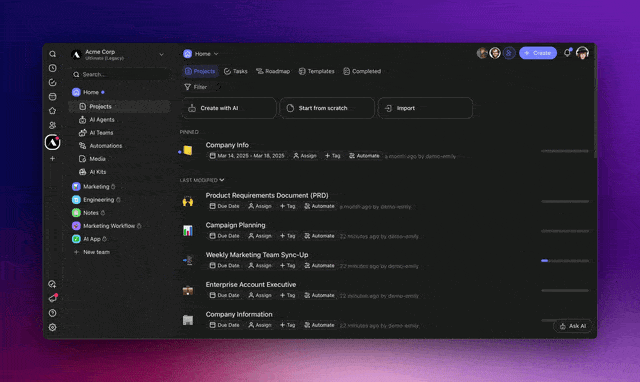Switch to the Completed tab

pyautogui.click(x=362, y=71)
